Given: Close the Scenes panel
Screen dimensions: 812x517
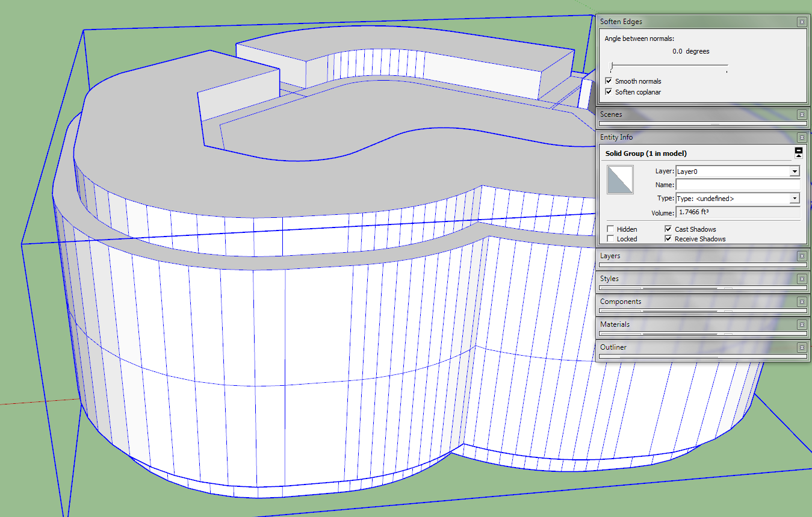Looking at the screenshot, I should [x=802, y=114].
